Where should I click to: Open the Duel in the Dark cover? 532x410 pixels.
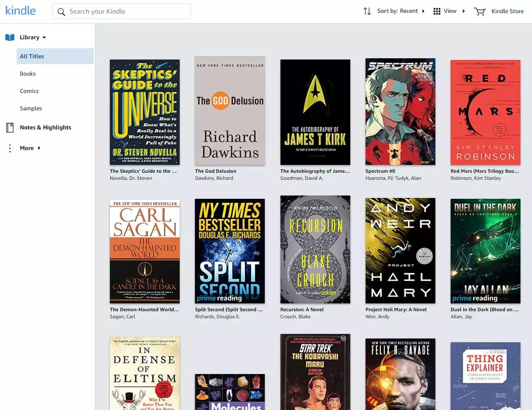click(x=485, y=251)
